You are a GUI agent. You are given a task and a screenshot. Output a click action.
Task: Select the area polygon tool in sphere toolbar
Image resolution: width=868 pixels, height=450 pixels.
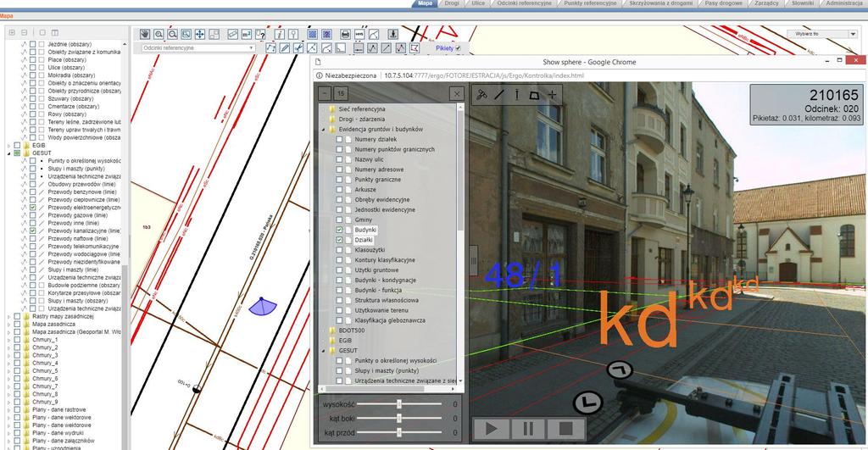click(x=534, y=95)
